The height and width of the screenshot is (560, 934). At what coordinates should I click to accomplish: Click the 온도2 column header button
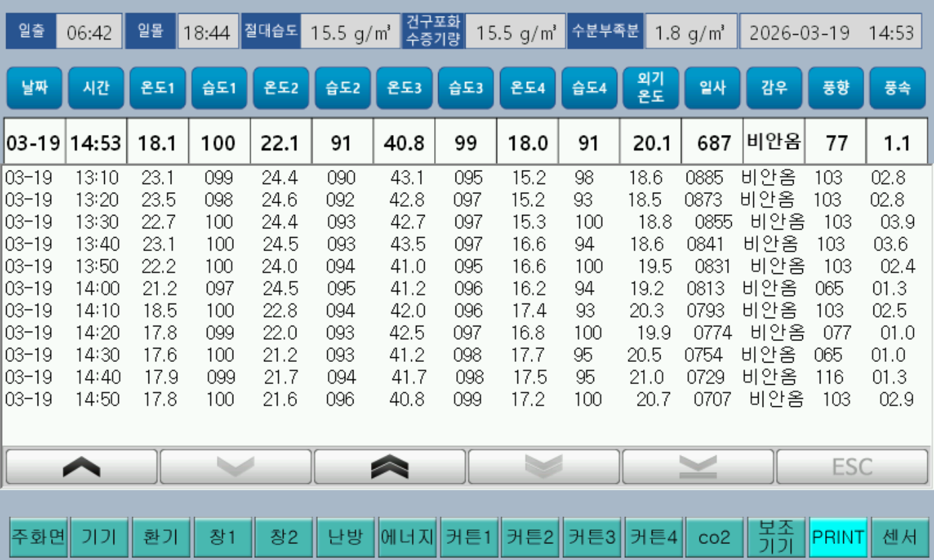[x=281, y=88]
